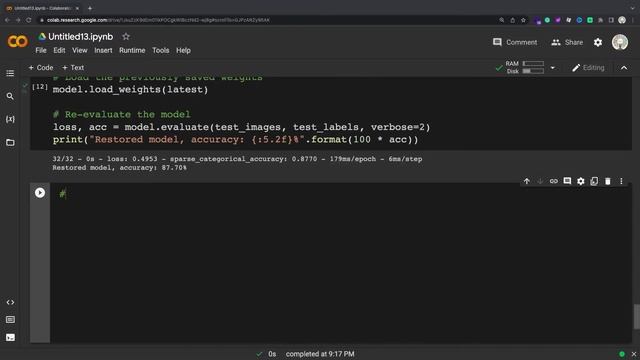
Task: Open the command palette icon
Action: [10, 320]
